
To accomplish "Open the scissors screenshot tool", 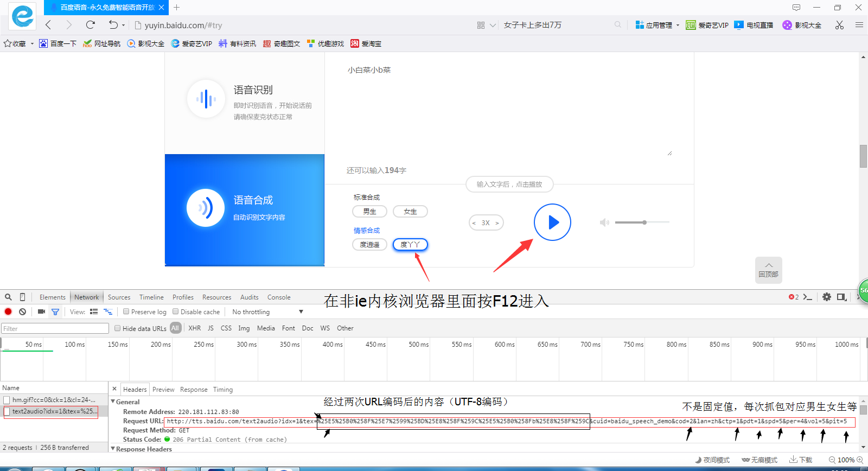I will [839, 25].
